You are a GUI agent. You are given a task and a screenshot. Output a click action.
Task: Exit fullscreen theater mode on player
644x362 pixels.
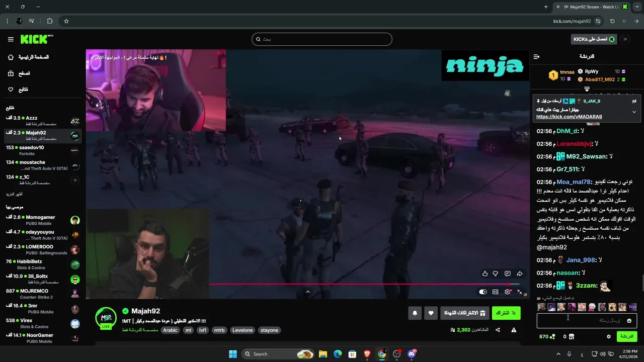520,292
